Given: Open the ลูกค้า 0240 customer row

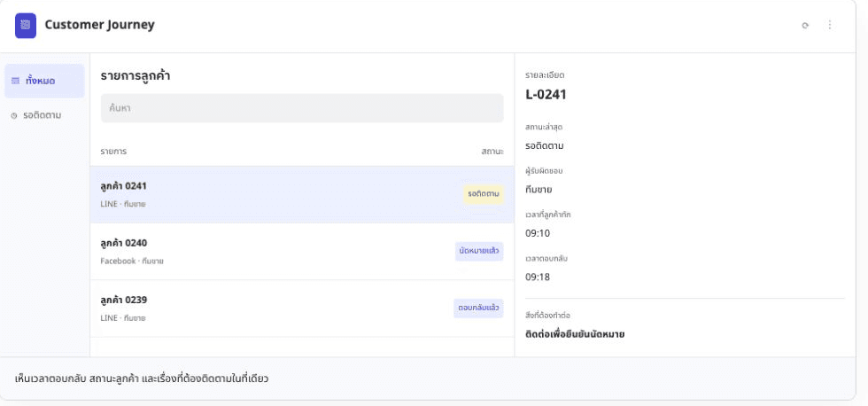Looking at the screenshot, I should pyautogui.click(x=302, y=252).
